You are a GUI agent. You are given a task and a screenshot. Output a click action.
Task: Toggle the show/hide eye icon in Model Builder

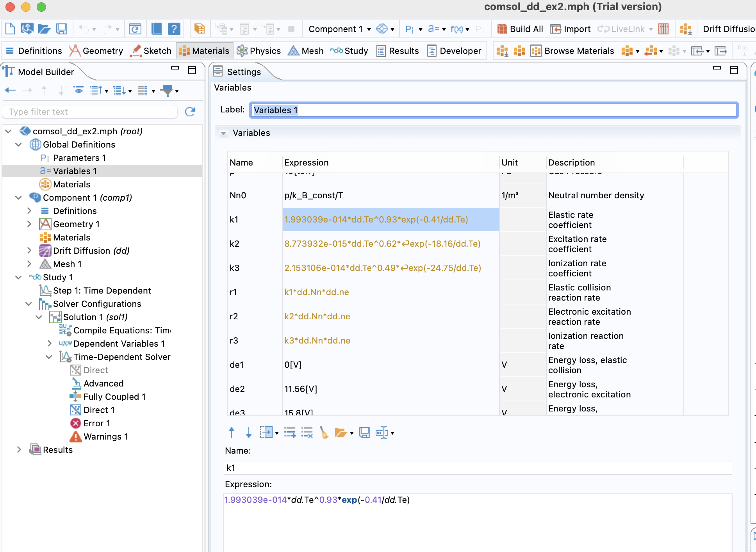coord(78,91)
